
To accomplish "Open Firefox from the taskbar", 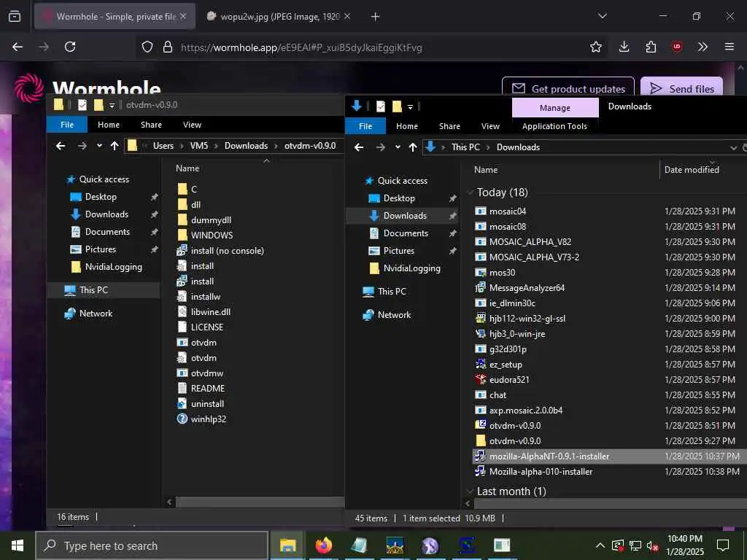I will point(323,545).
